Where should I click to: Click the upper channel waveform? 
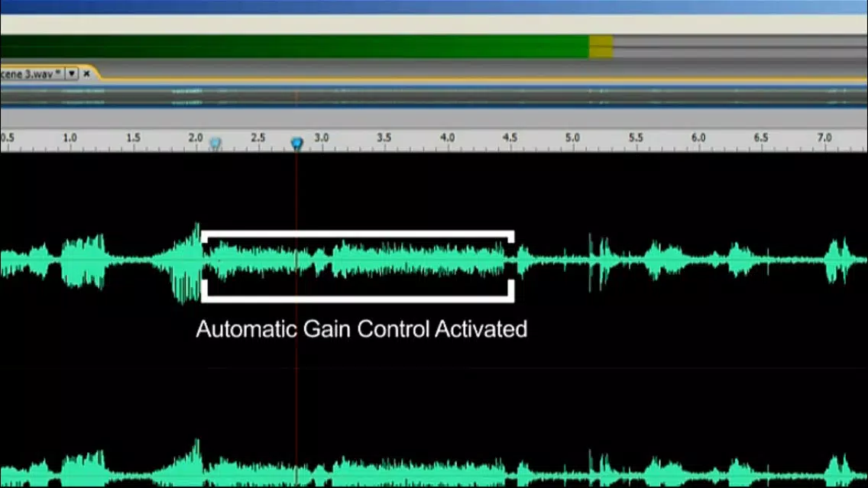tap(434, 260)
